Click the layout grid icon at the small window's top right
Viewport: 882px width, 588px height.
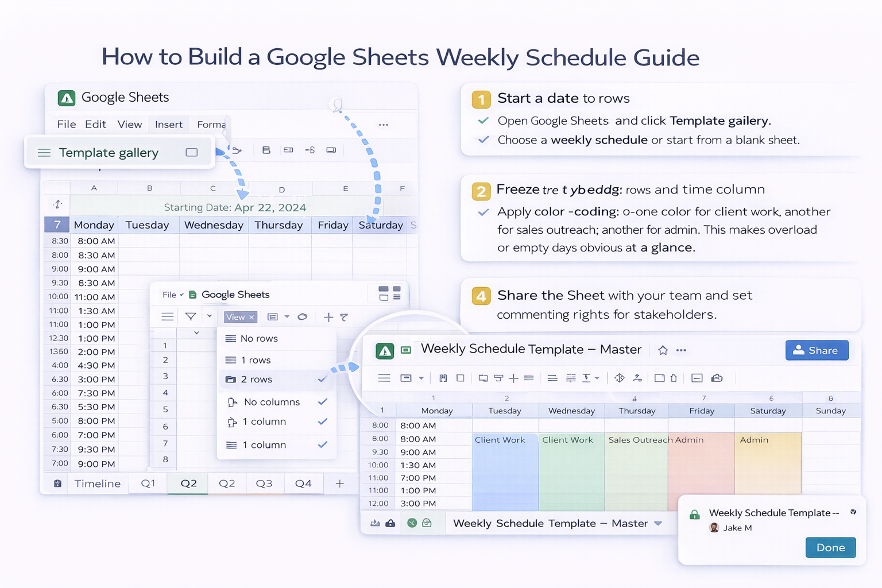390,293
